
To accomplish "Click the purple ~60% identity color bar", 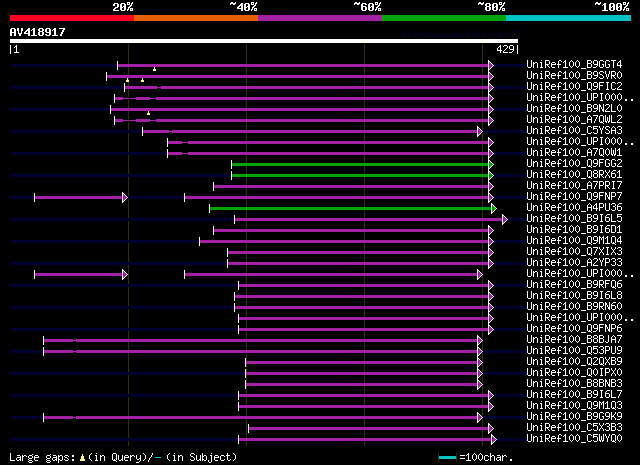I will coord(320,18).
